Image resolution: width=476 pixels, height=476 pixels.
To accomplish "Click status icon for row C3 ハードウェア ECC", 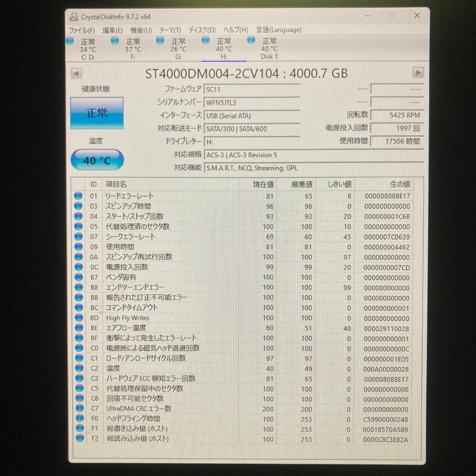I will coord(79,378).
